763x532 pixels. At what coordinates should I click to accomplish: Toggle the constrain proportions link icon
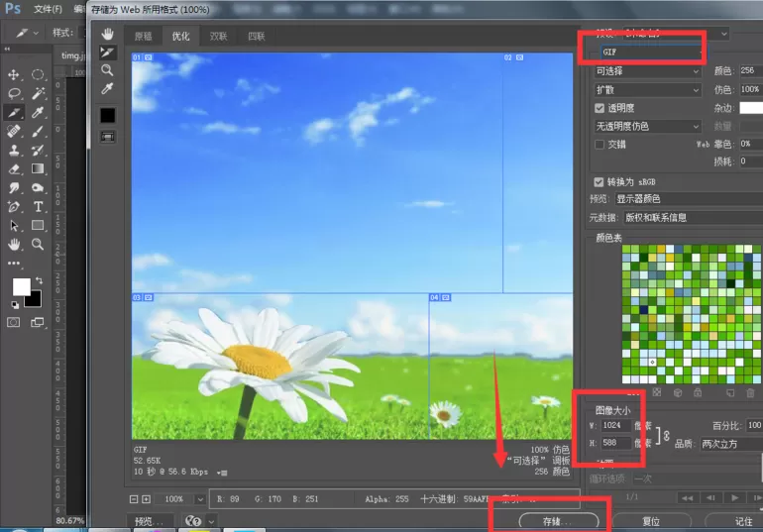[666, 435]
